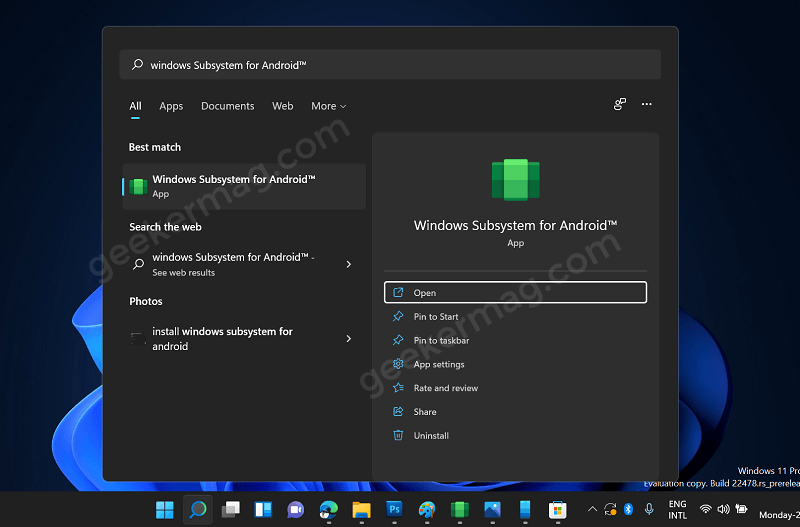Open App settings
The height and width of the screenshot is (527, 800).
[x=515, y=364]
